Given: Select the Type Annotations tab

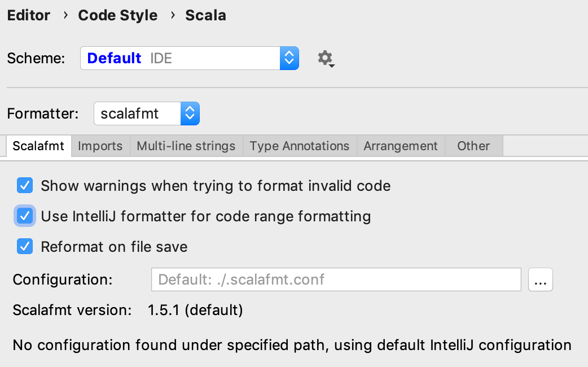Looking at the screenshot, I should click(300, 146).
